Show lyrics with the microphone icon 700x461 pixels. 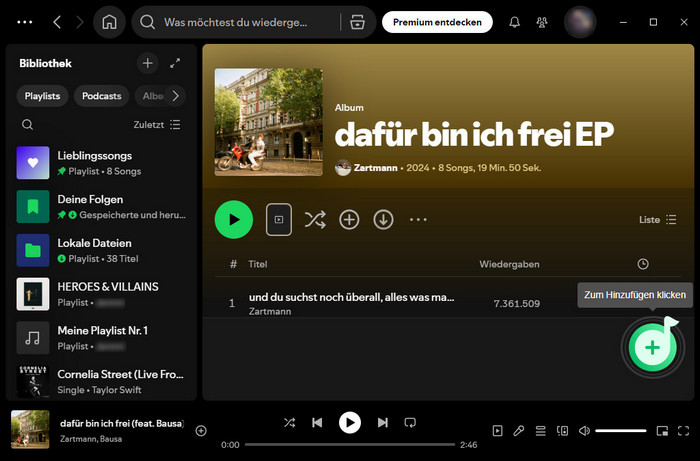tap(519, 431)
